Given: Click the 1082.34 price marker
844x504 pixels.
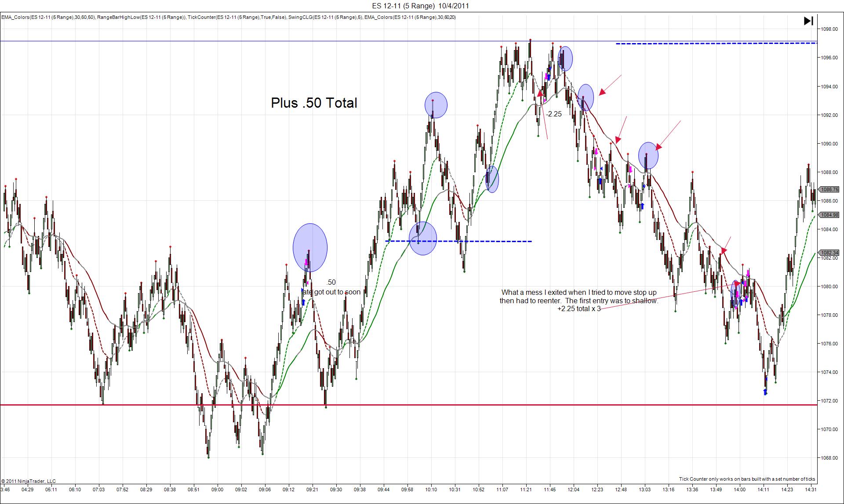Looking at the screenshot, I should 829,253.
